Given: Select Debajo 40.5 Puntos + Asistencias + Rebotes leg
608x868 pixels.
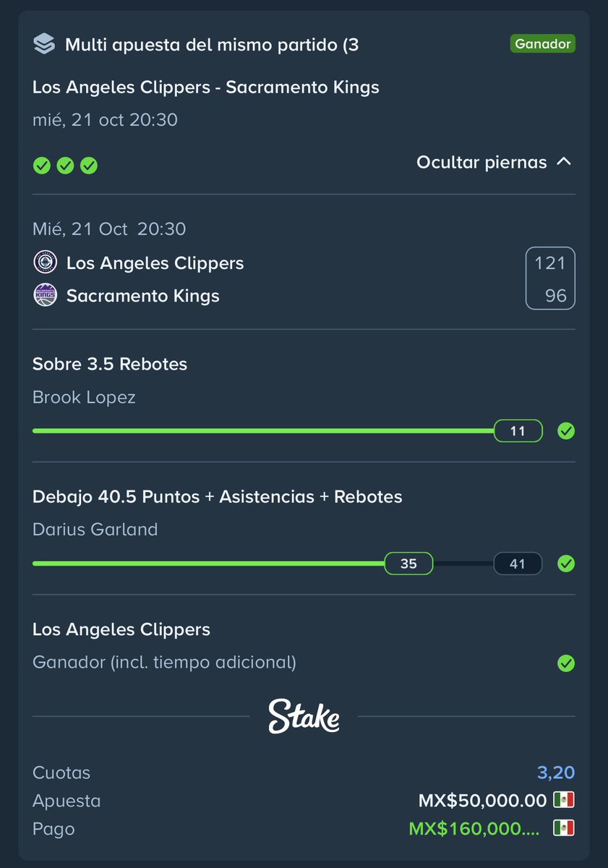Looking at the screenshot, I should coord(218,497).
